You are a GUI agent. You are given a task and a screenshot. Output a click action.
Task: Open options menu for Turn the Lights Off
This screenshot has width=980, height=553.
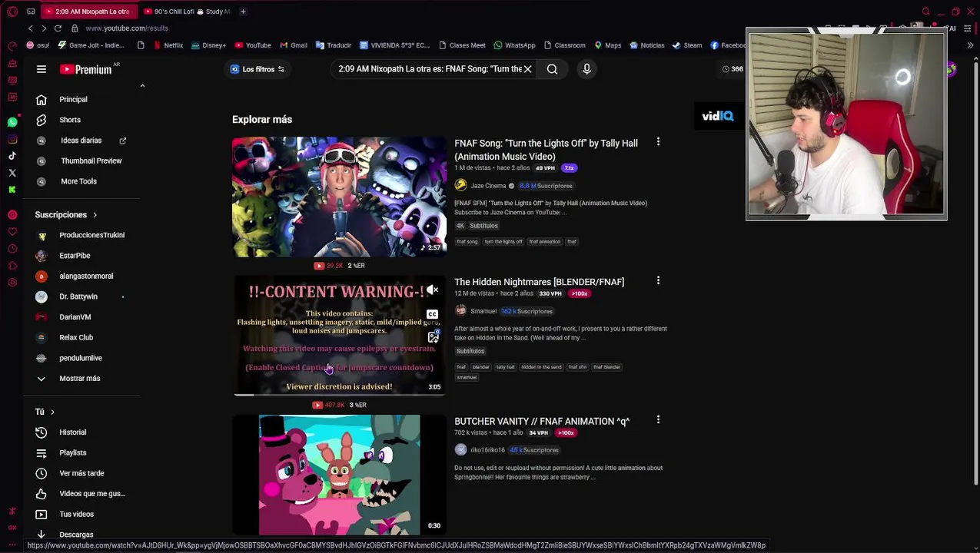pos(658,142)
